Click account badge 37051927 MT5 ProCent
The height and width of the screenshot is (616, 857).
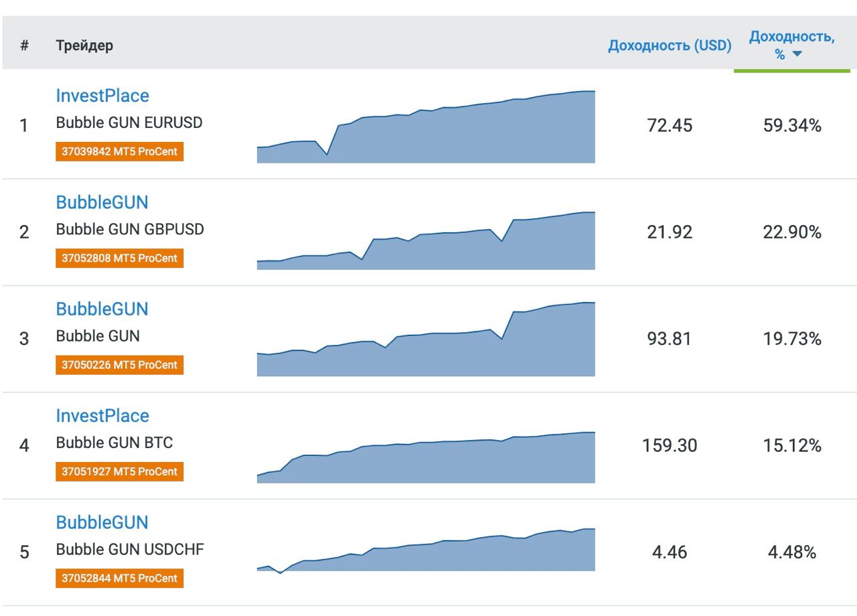point(119,471)
